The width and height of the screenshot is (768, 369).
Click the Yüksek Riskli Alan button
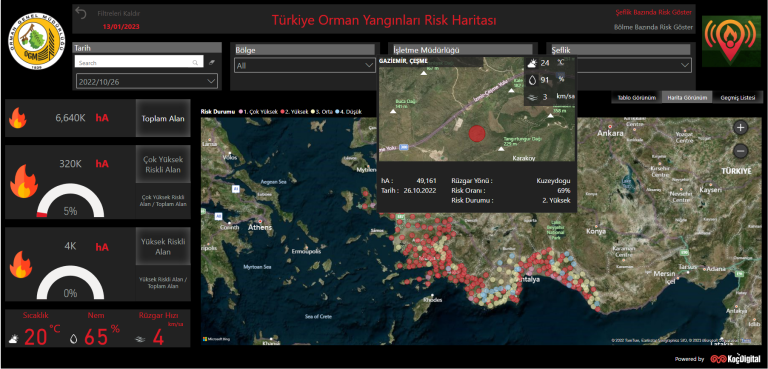click(x=163, y=246)
